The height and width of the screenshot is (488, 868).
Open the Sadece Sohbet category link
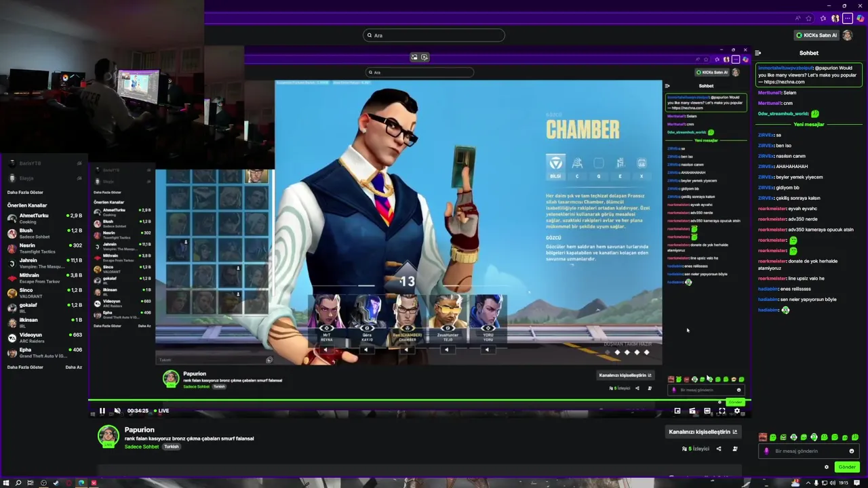[x=142, y=447]
